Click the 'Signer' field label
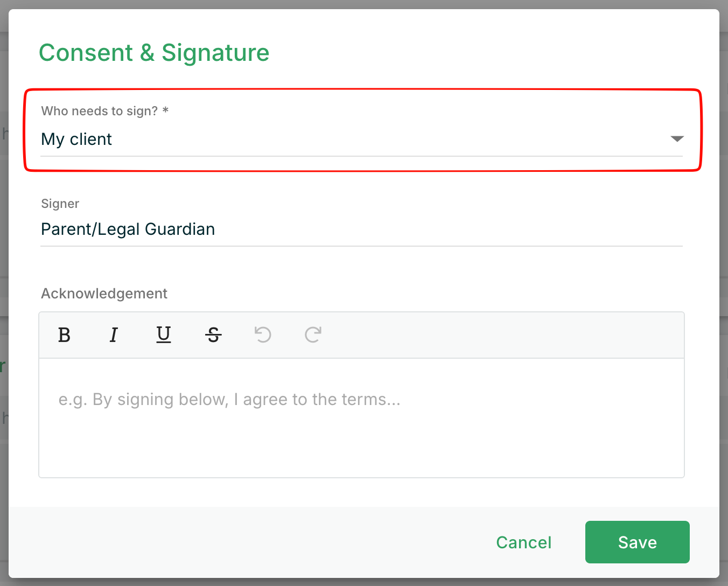Screen dimensions: 728x586 pyautogui.click(x=60, y=204)
